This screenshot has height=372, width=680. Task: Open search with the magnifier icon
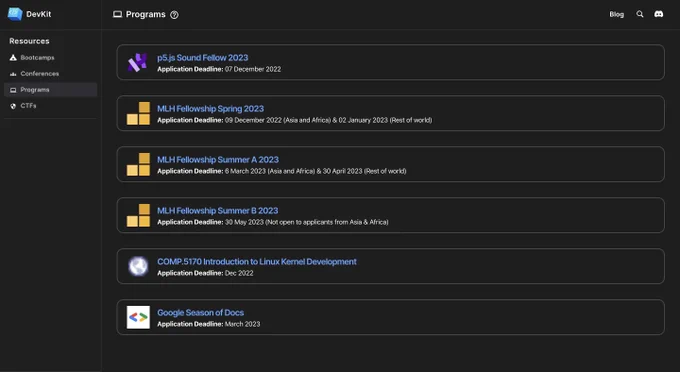pyautogui.click(x=640, y=14)
